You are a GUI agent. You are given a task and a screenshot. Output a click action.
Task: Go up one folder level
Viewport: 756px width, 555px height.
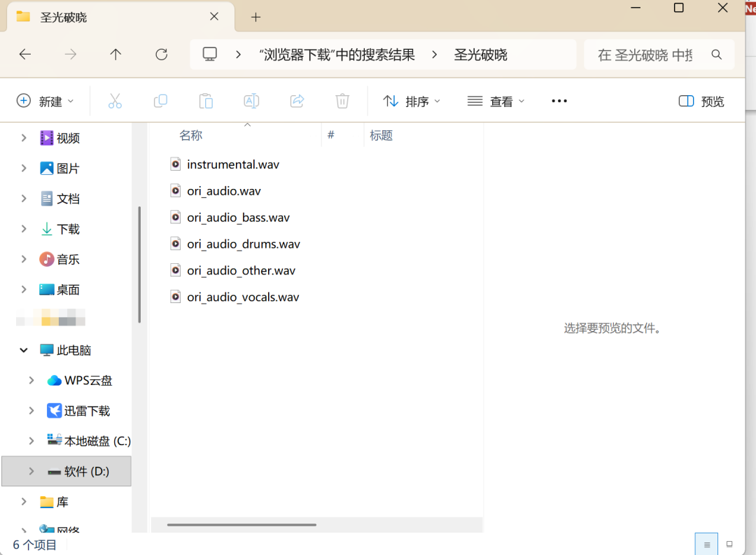(116, 55)
